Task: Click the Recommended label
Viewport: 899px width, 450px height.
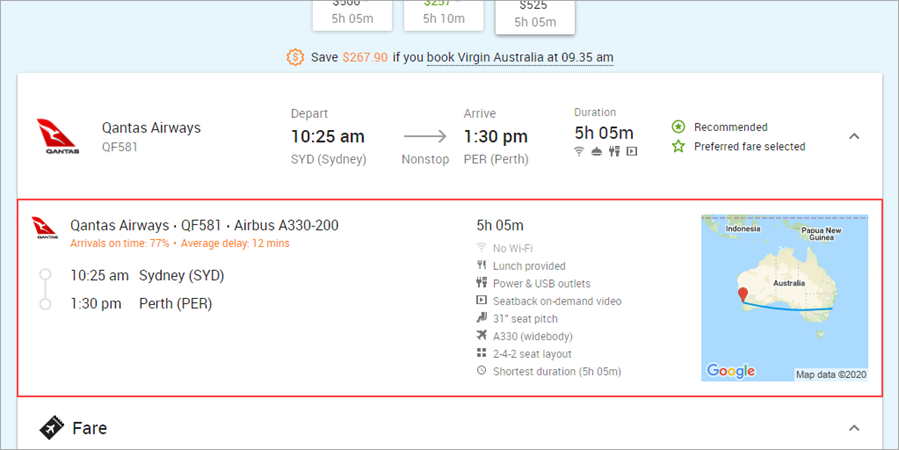Action: (x=730, y=127)
